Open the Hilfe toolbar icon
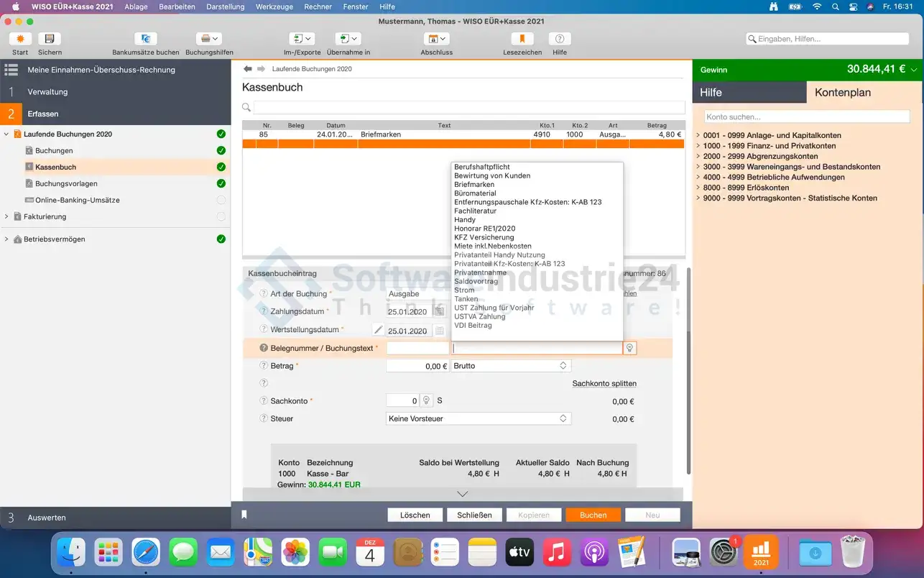Viewport: 924px width, 578px height. pyautogui.click(x=560, y=40)
